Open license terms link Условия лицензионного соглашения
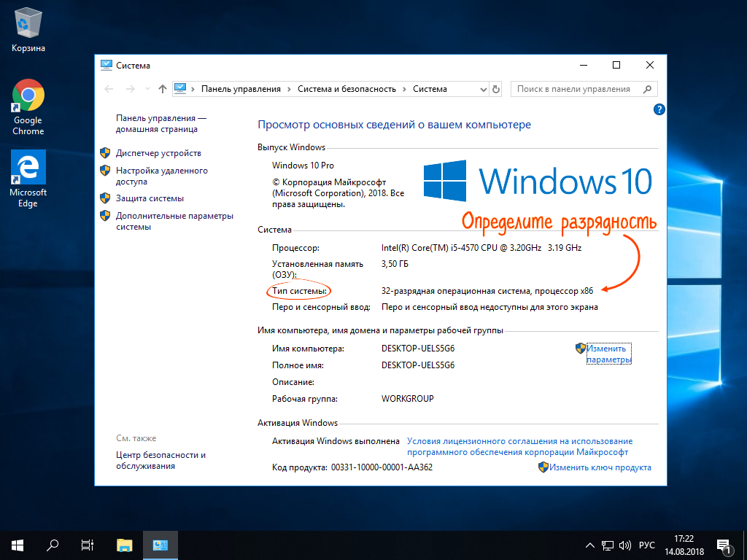 tap(519, 447)
